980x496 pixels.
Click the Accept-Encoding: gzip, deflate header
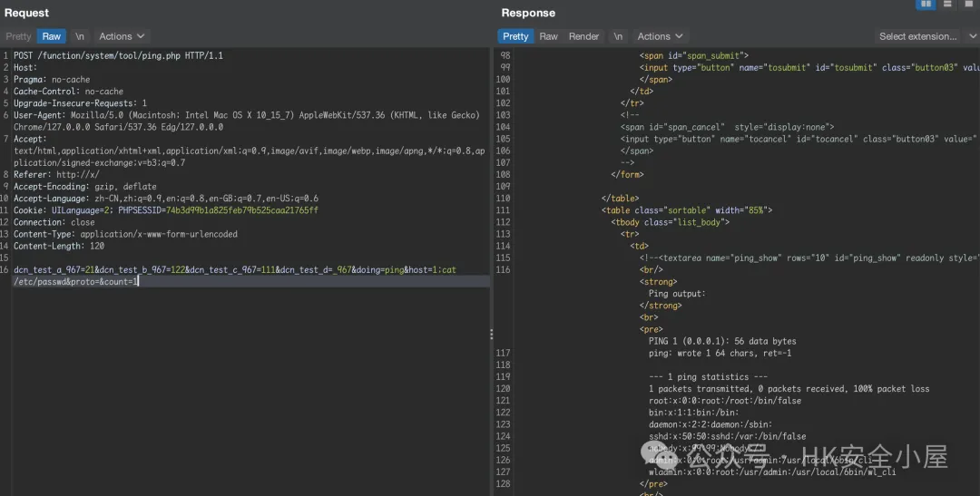85,187
